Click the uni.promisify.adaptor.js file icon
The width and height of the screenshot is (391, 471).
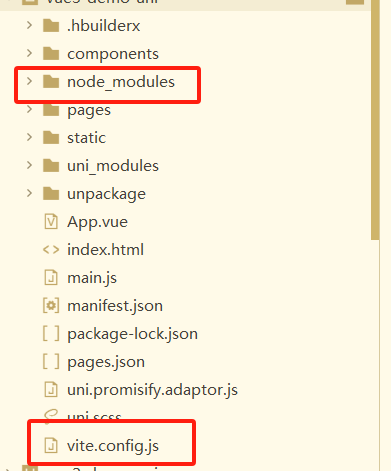51,390
